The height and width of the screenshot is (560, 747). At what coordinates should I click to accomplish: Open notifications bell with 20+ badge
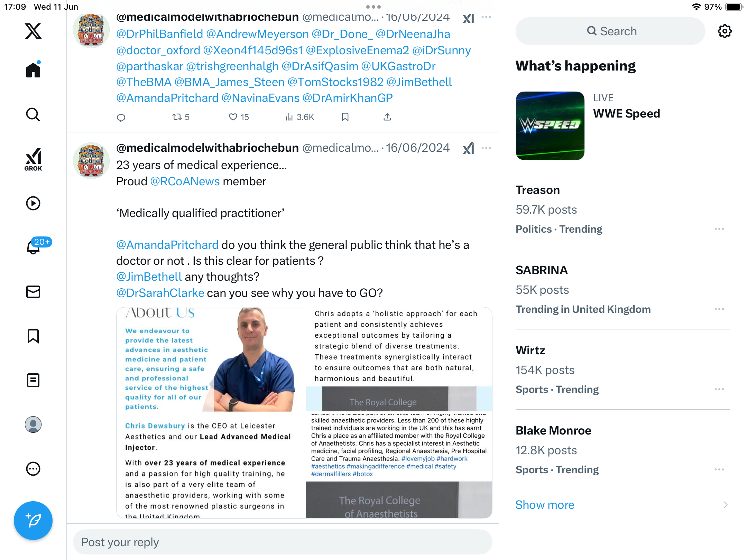[x=34, y=247]
